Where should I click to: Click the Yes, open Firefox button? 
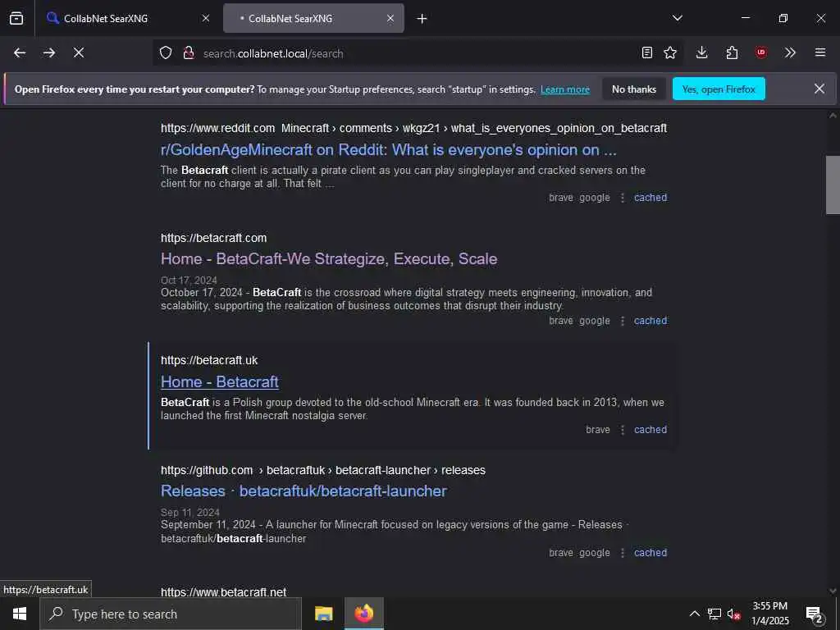click(x=719, y=89)
